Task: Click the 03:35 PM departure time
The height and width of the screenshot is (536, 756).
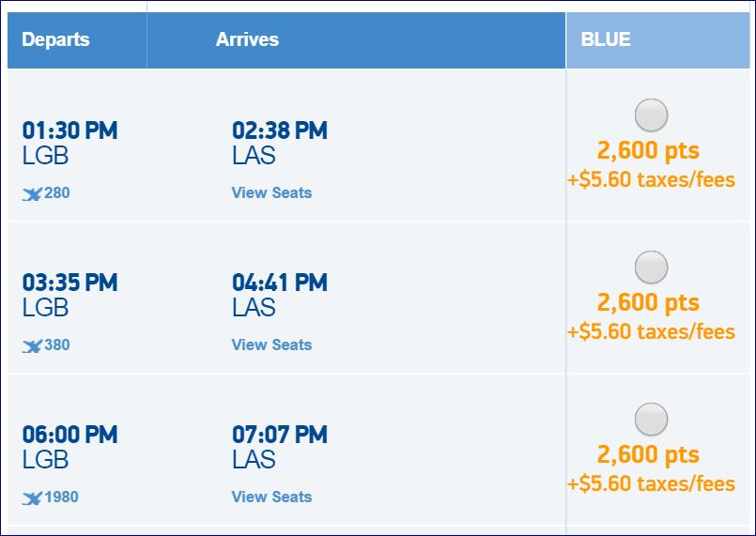Action: pos(69,283)
